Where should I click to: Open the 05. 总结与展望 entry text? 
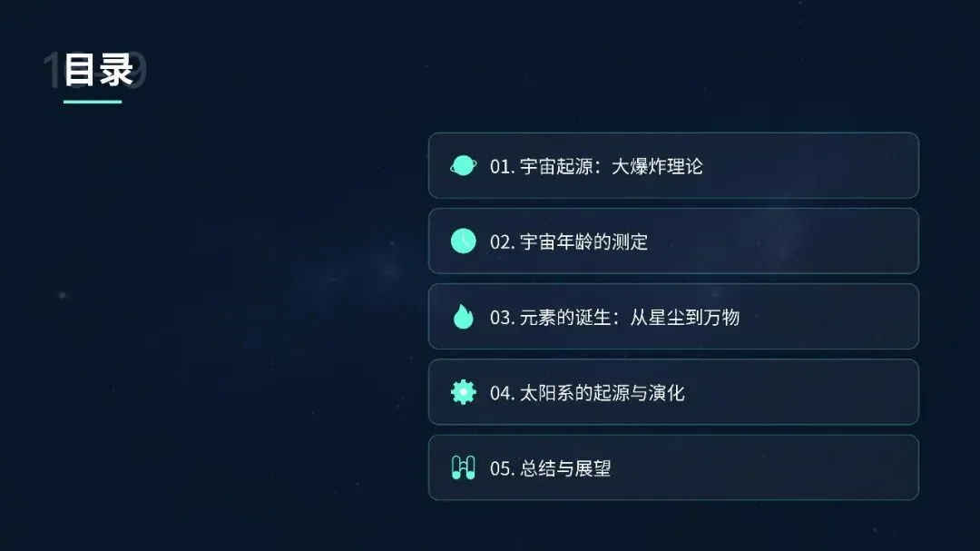coord(551,468)
